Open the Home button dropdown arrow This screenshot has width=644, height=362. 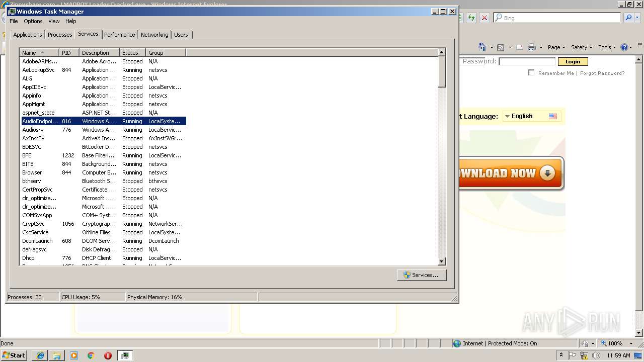tap(492, 48)
